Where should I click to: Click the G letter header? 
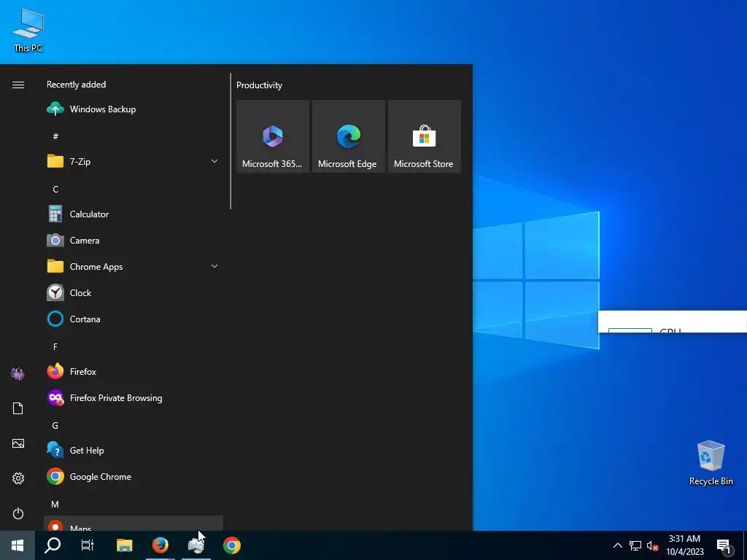tap(55, 425)
